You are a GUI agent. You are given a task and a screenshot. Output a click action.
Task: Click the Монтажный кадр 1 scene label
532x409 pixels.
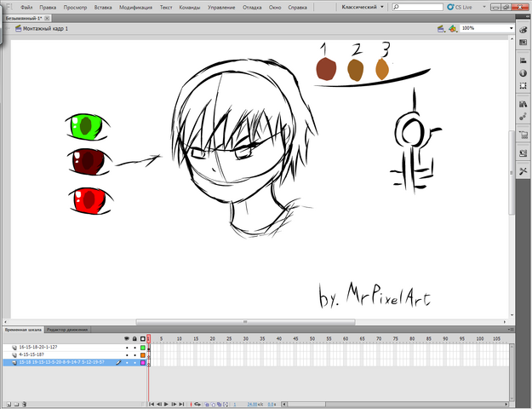[x=45, y=28]
